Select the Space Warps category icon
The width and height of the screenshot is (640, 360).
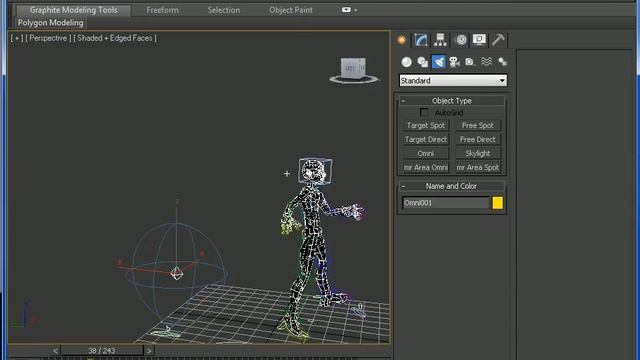(486, 62)
